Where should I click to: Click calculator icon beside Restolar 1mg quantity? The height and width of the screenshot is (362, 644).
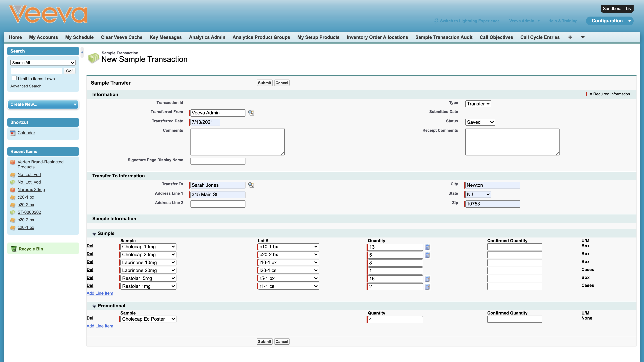tap(427, 287)
